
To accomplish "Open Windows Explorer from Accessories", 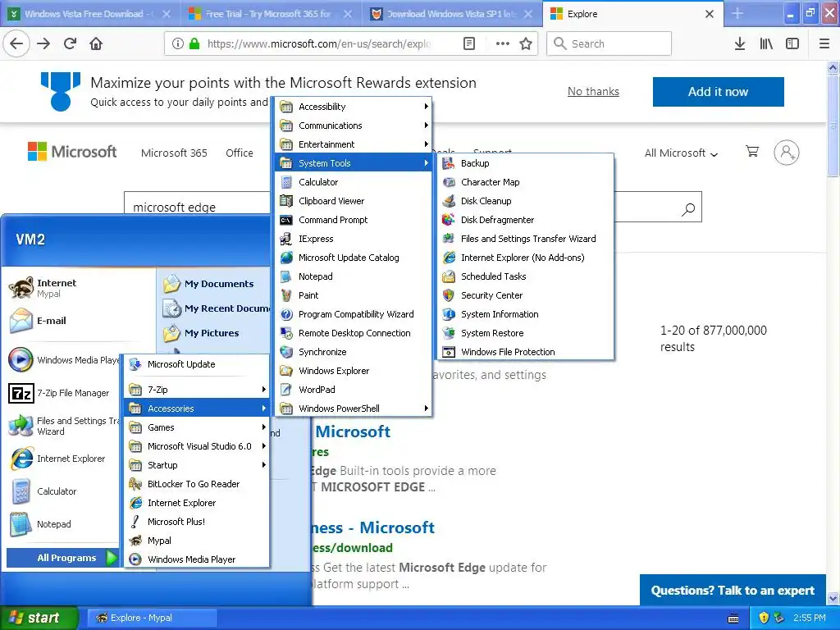I will tap(354, 371).
